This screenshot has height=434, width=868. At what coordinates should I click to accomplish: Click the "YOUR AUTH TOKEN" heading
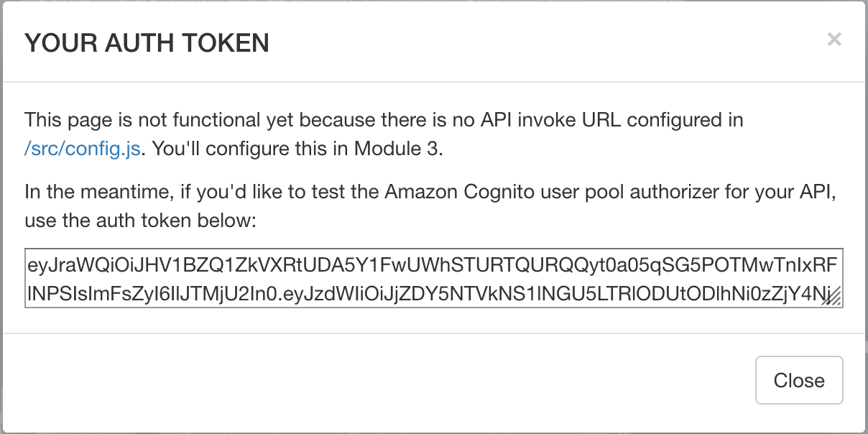(147, 44)
